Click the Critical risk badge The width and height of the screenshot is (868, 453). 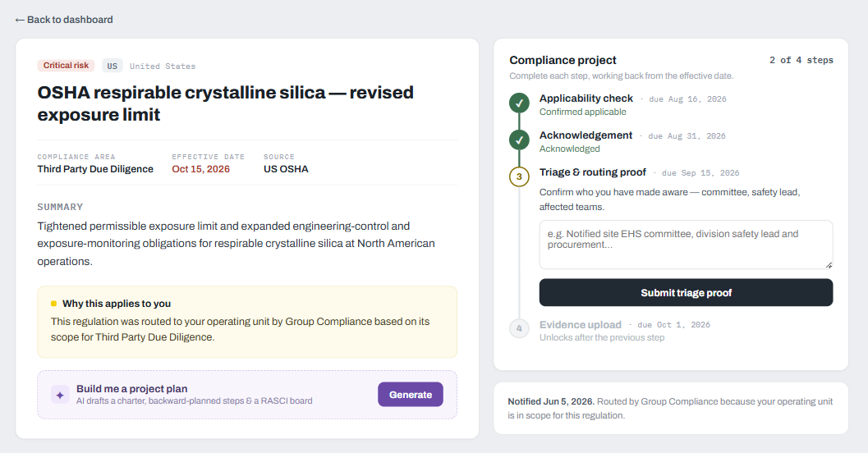tap(66, 66)
